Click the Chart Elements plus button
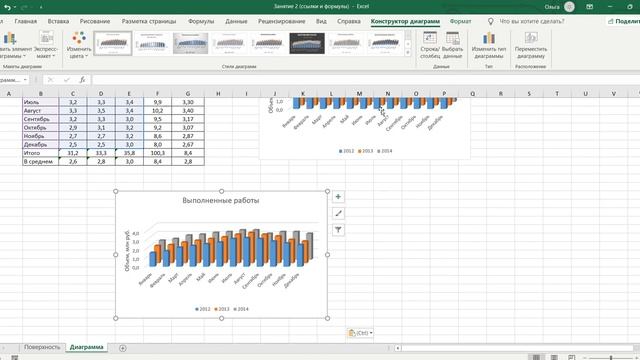The height and width of the screenshot is (360, 640). point(338,197)
